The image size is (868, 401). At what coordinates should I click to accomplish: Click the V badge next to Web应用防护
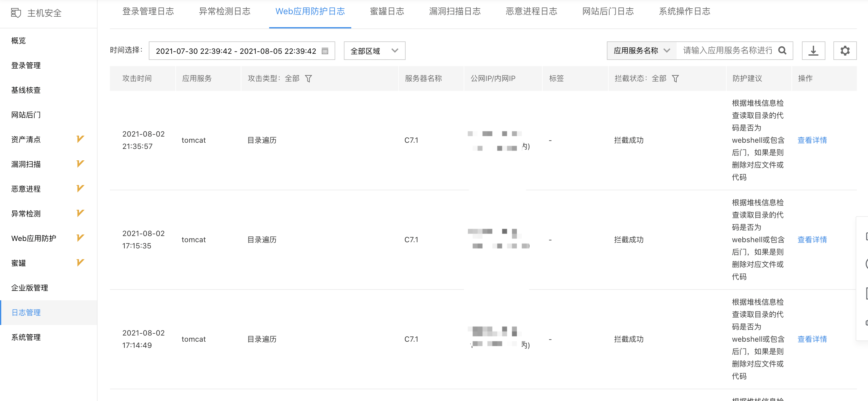coord(80,238)
